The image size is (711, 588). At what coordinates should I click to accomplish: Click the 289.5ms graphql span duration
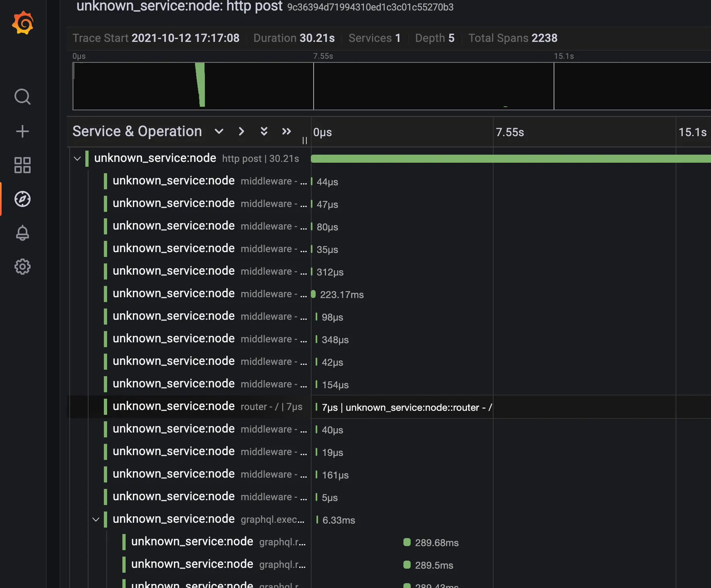point(434,565)
